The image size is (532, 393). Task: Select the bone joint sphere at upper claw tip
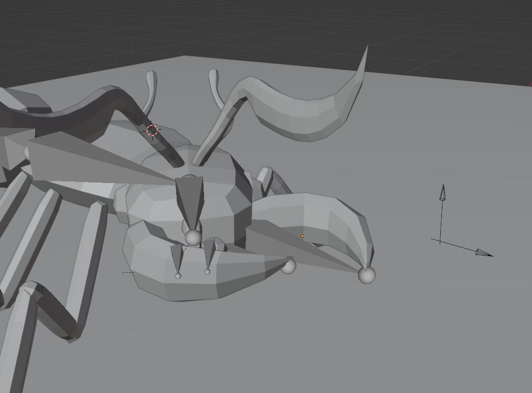click(367, 275)
